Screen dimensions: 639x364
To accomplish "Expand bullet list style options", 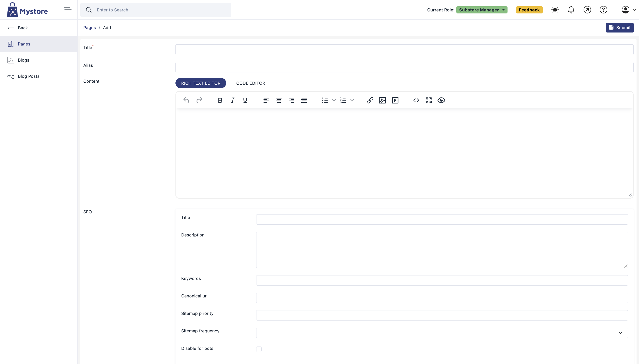I will coord(334,100).
